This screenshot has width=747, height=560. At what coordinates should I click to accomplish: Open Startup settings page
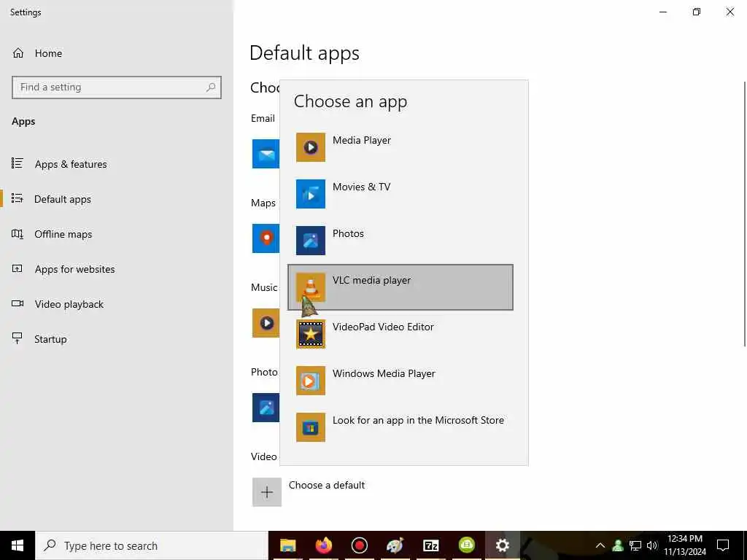[117, 339]
